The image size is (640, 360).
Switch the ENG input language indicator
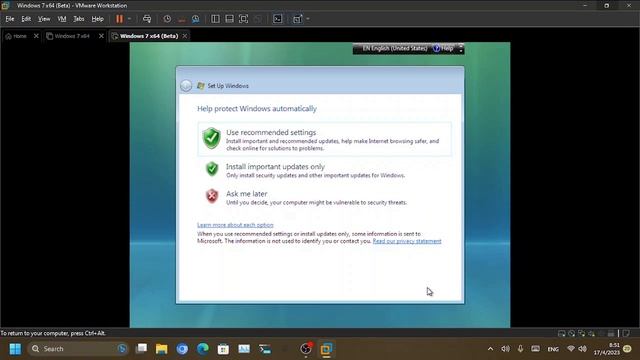click(553, 349)
